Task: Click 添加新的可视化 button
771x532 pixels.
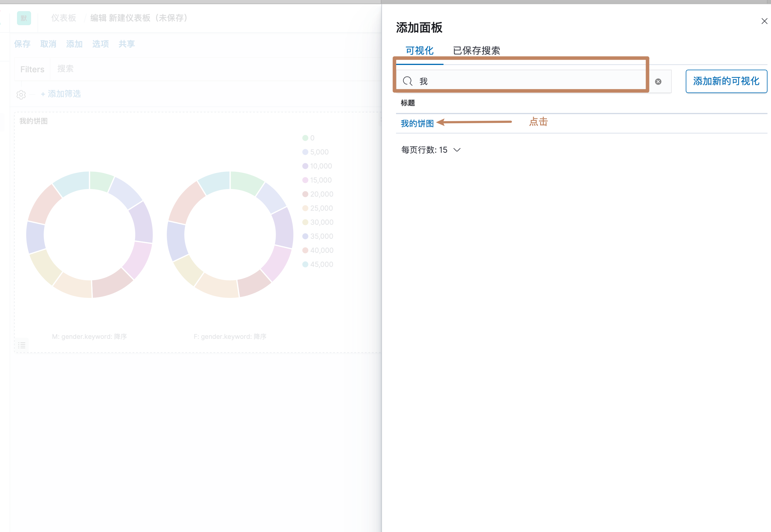Action: 726,81
